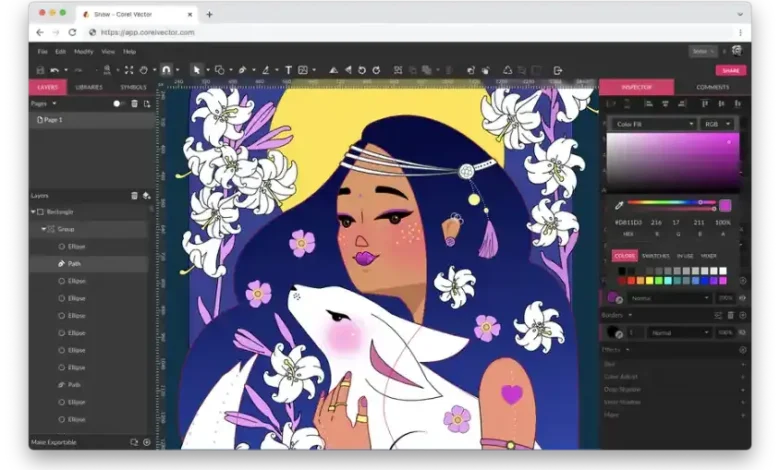780x470 pixels.
Task: Add a new effect plus icon
Action: [742, 350]
